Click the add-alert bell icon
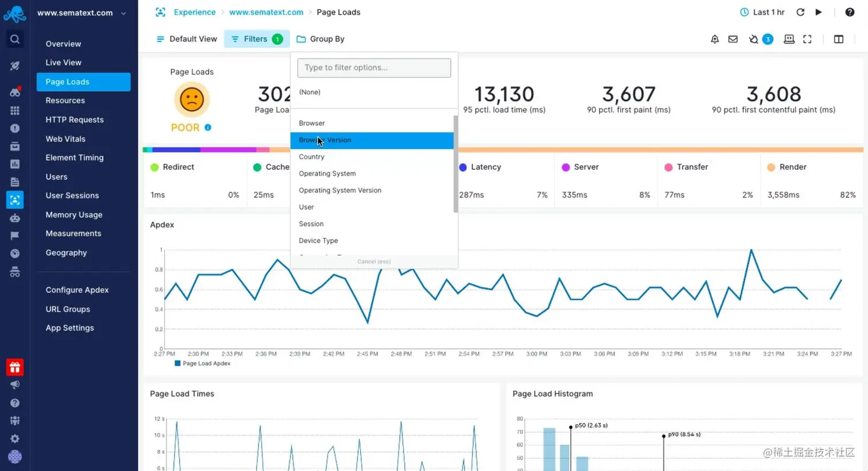Viewport: 868px width, 471px height. click(x=715, y=39)
